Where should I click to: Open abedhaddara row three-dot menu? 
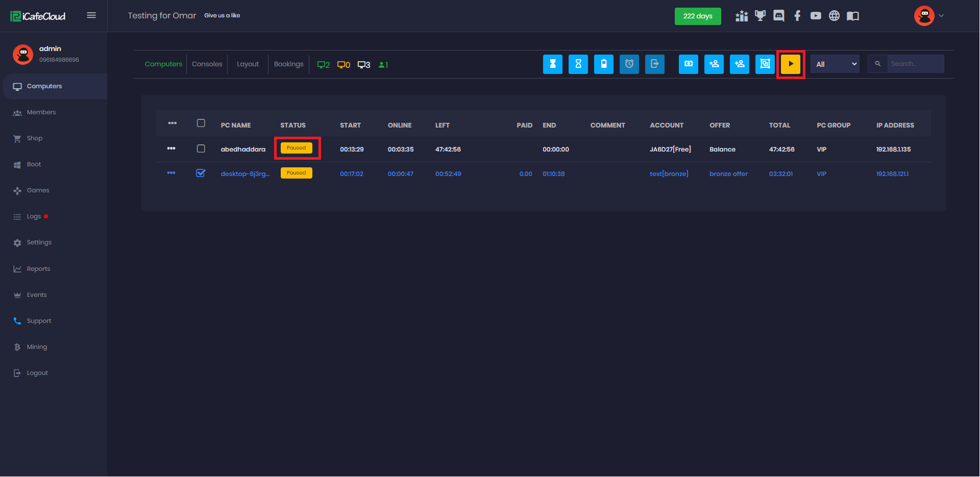pos(171,148)
